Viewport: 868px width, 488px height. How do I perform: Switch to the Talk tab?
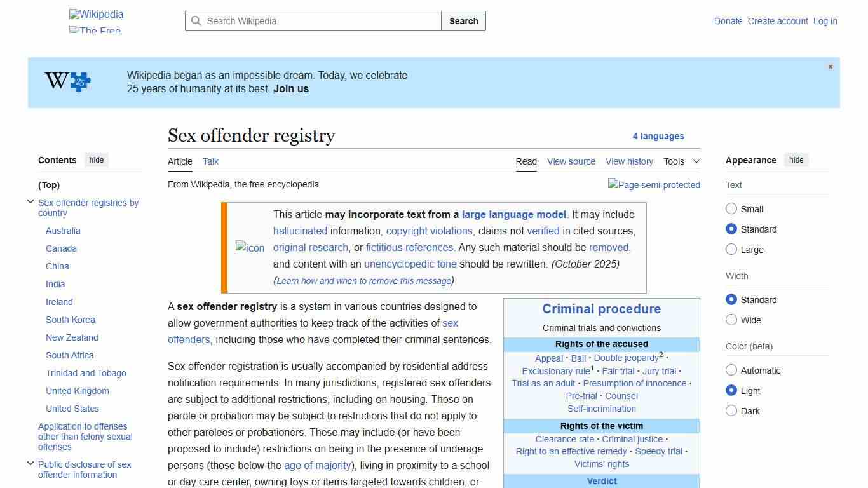(210, 161)
